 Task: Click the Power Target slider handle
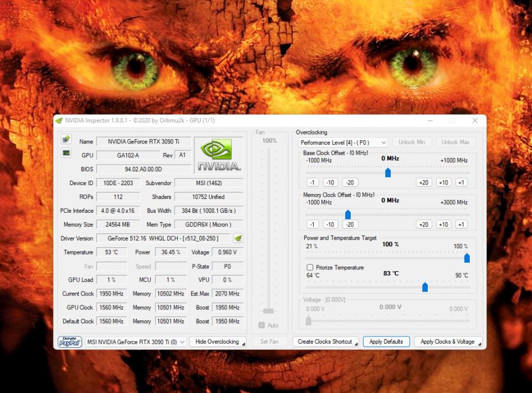(x=467, y=258)
